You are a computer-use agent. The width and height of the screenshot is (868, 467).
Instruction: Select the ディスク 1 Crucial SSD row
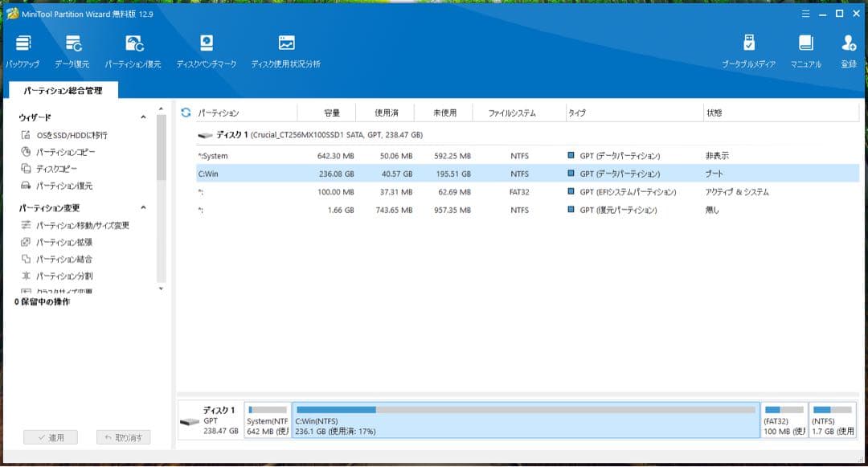(x=527, y=134)
